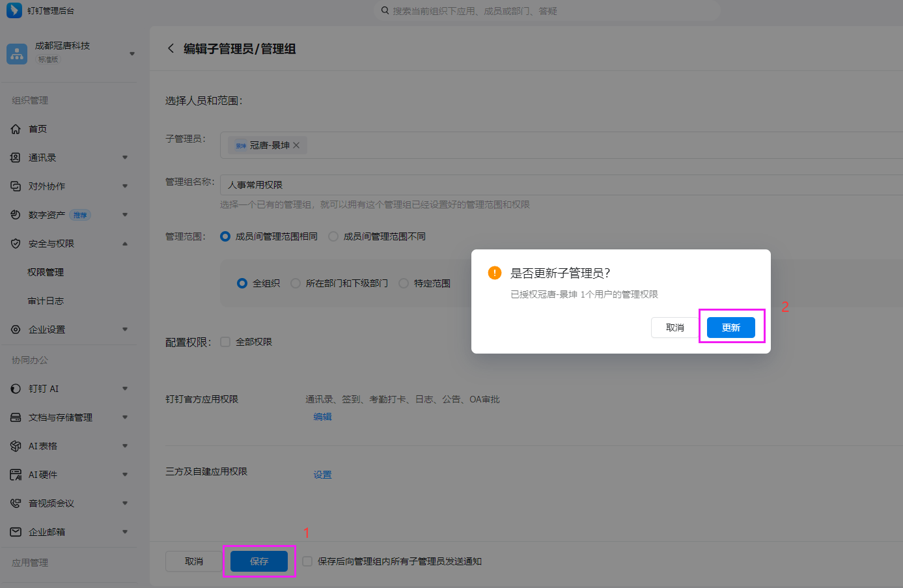Screen dimensions: 903x588
Task: Click the 编辑子管理员/管理组 page title
Action: pos(240,49)
